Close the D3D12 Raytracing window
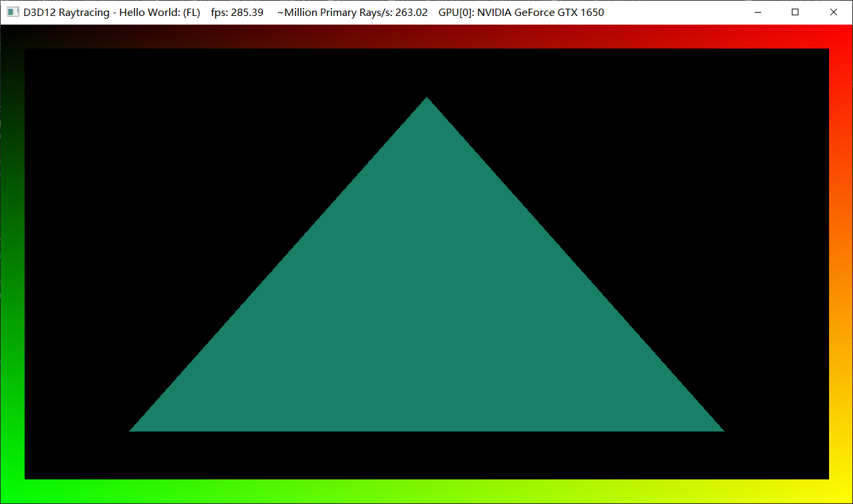 pyautogui.click(x=834, y=12)
